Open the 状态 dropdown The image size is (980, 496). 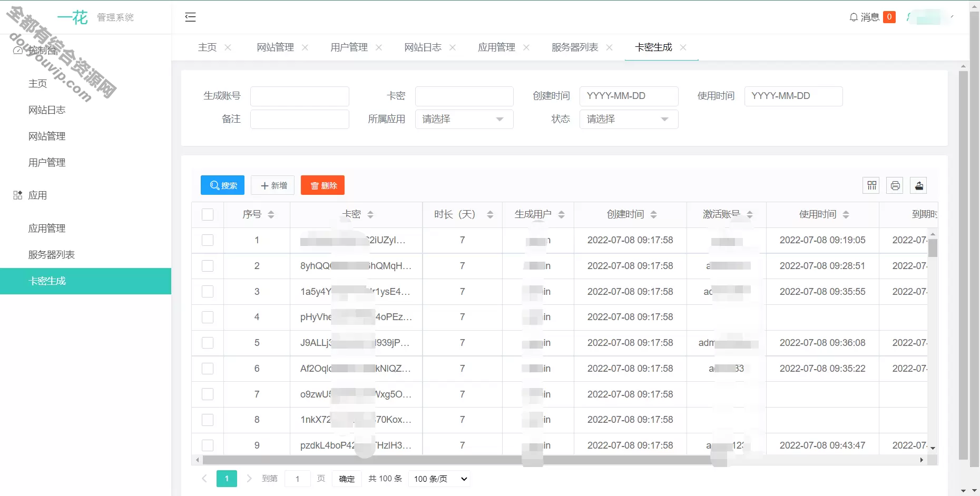(629, 119)
